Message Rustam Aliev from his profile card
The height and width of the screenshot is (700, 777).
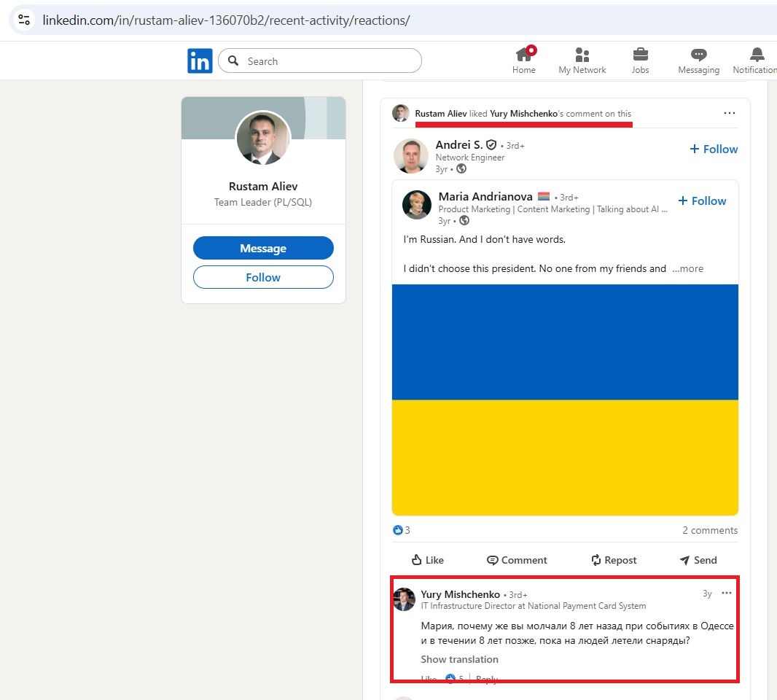(x=263, y=248)
